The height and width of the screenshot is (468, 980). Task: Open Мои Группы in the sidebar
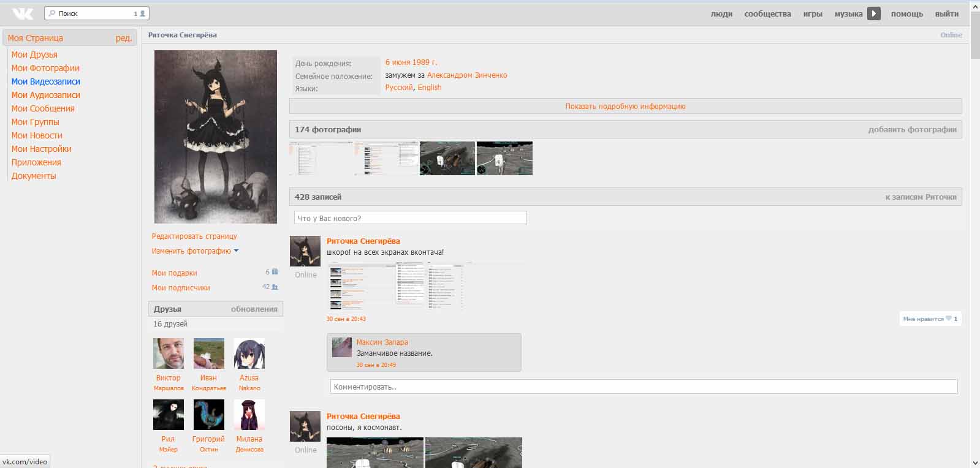[x=36, y=122]
